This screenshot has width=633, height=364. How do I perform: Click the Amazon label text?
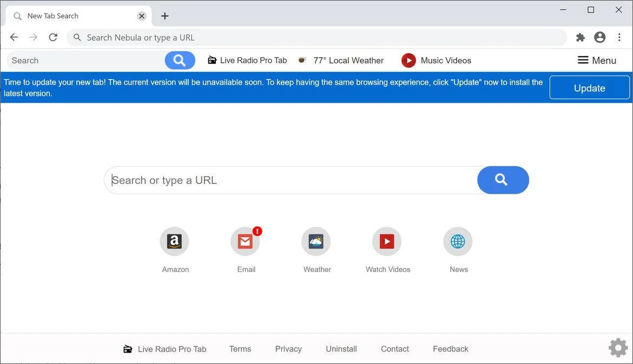coord(176,269)
